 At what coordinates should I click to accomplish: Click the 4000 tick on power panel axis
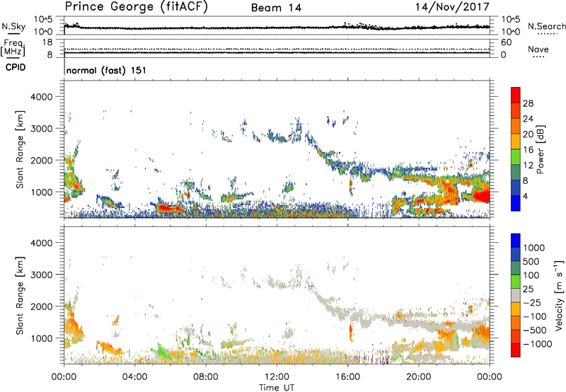[x=41, y=97]
